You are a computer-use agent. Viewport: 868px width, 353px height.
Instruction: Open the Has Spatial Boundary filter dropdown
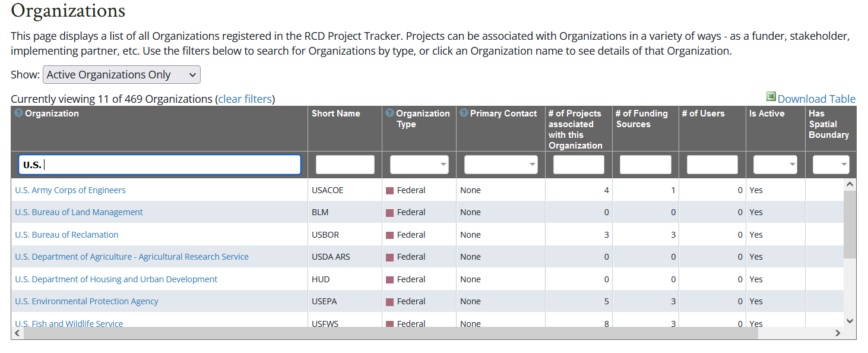click(831, 165)
